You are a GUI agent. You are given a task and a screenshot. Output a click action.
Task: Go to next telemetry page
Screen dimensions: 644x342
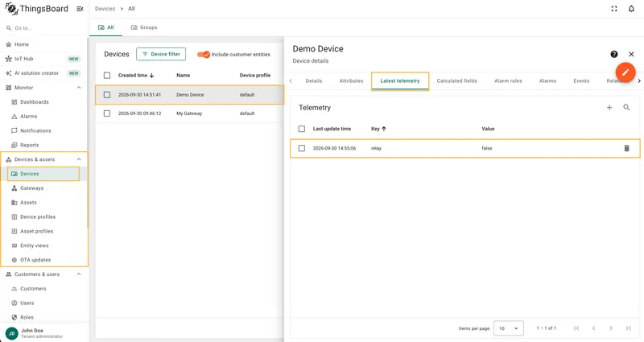611,328
